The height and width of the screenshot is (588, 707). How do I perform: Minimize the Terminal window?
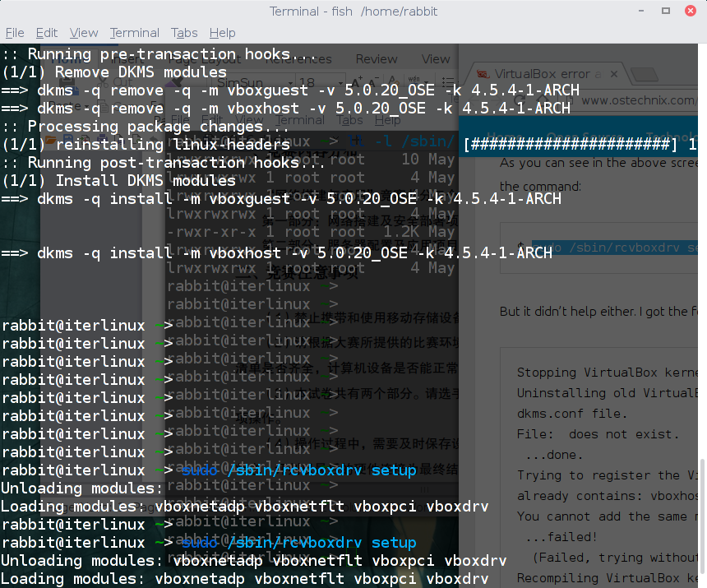(641, 11)
